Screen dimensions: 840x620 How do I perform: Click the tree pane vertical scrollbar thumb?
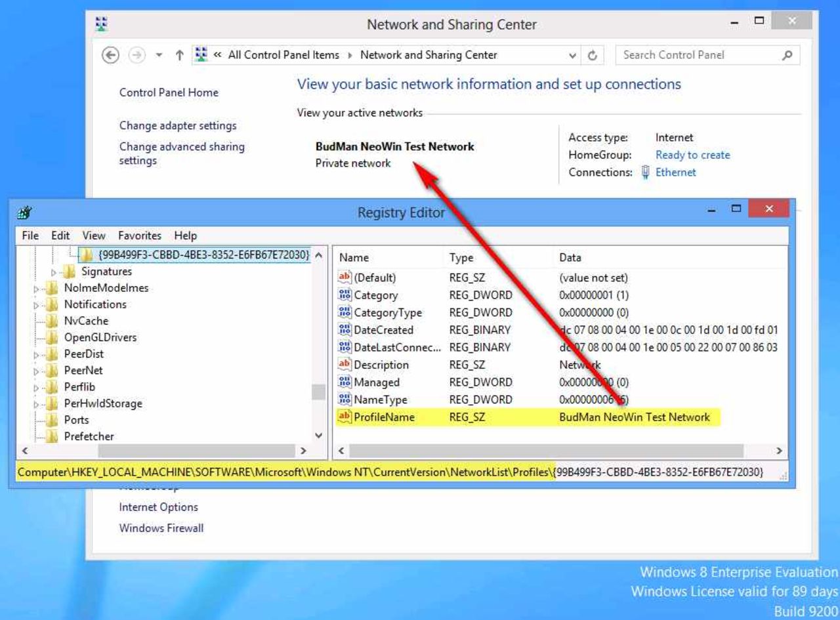(318, 392)
